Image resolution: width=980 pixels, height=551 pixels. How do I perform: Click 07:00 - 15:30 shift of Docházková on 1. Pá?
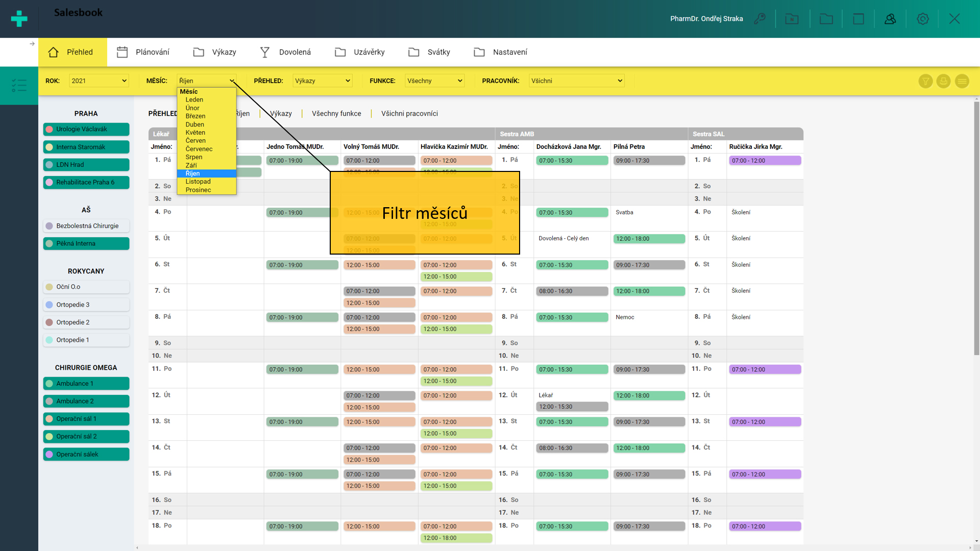(x=572, y=161)
